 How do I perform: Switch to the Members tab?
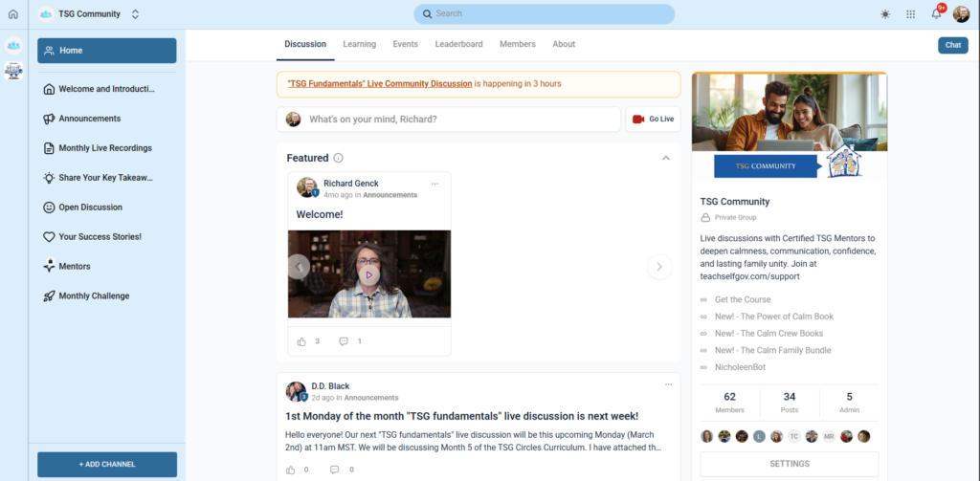518,44
